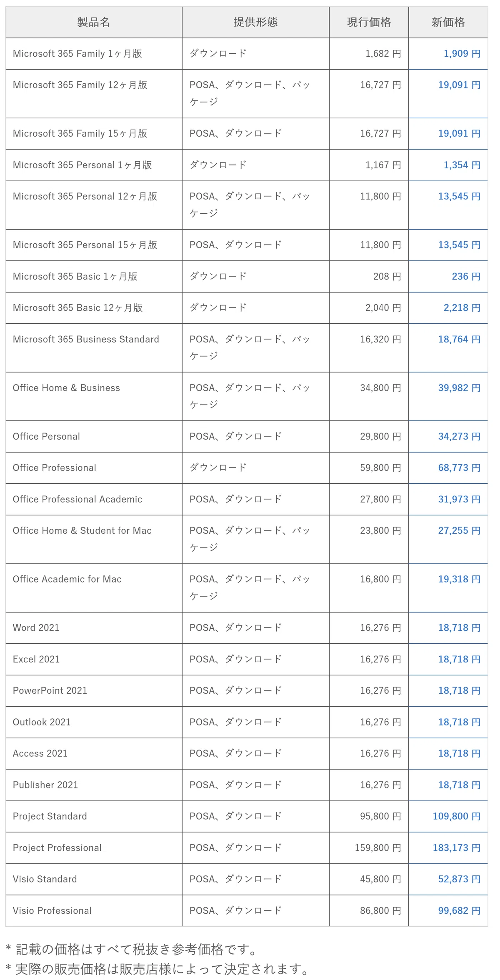Click the new price 236 円
Image resolution: width=500 pixels, height=980 pixels.
[466, 277]
